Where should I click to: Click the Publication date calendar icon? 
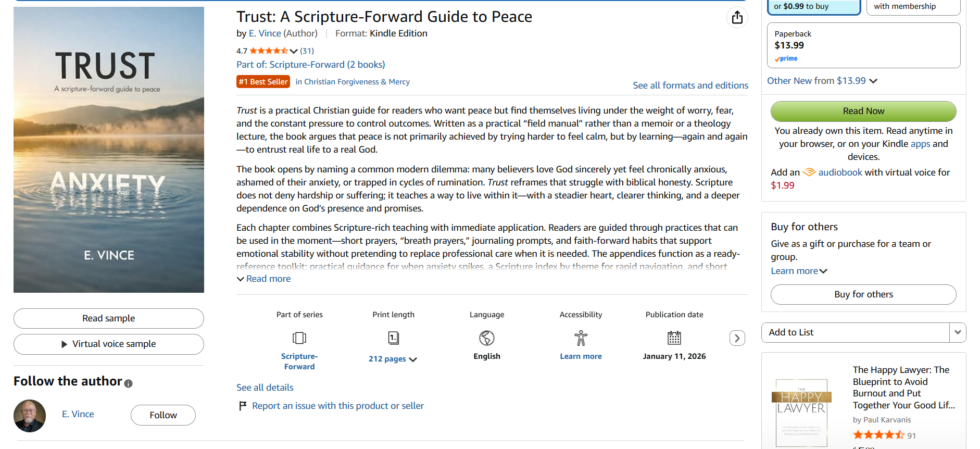click(x=674, y=338)
